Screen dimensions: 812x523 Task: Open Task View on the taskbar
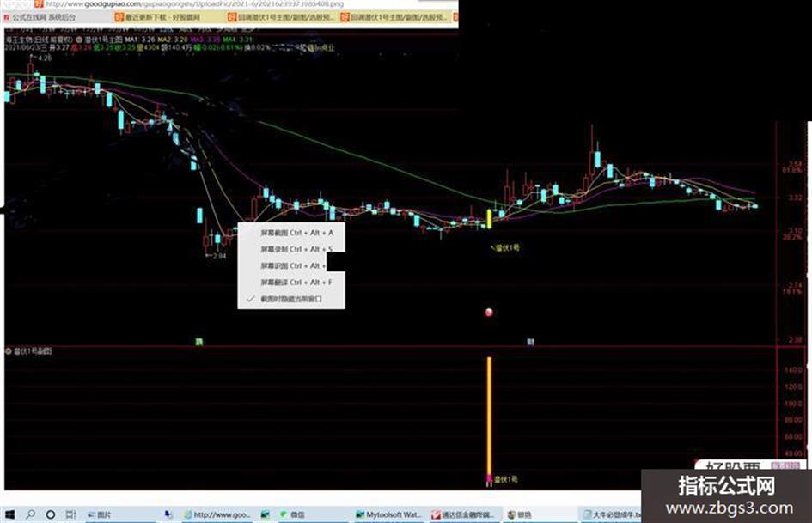tap(71, 514)
